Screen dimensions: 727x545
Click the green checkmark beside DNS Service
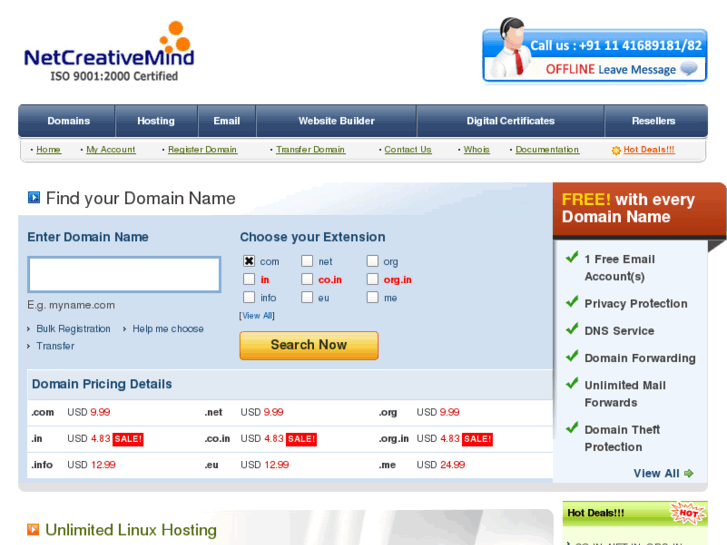point(572,329)
